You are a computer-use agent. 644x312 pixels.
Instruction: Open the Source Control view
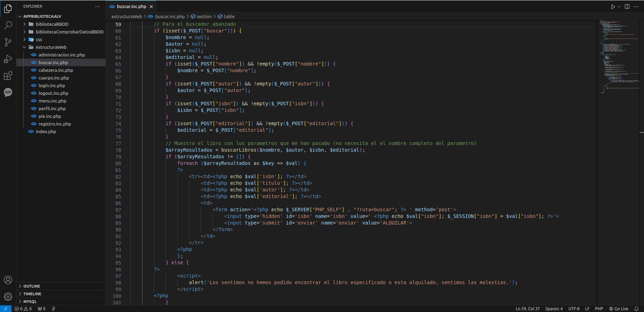(x=8, y=42)
